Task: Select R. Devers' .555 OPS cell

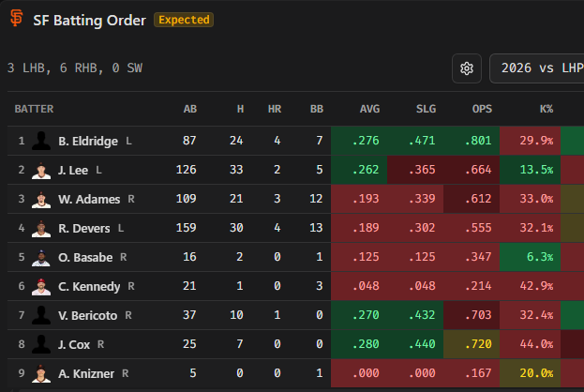Action: click(472, 228)
